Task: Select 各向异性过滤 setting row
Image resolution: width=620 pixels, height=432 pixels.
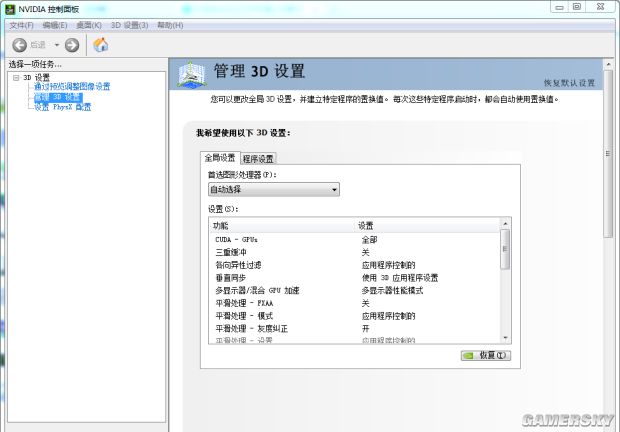Action: [355, 265]
